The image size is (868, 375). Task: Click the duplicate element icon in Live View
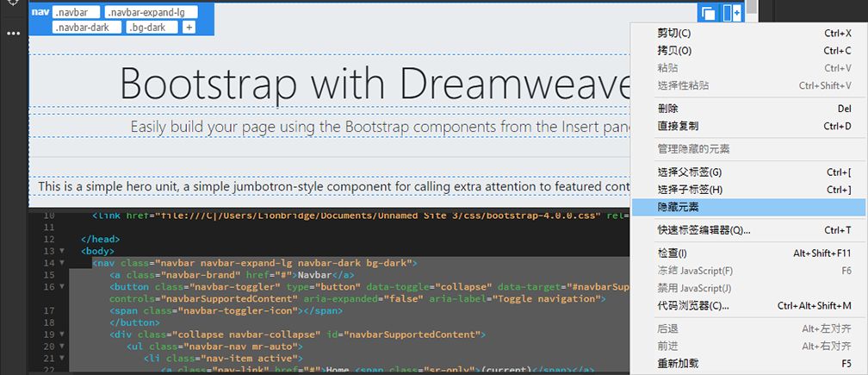coord(708,13)
